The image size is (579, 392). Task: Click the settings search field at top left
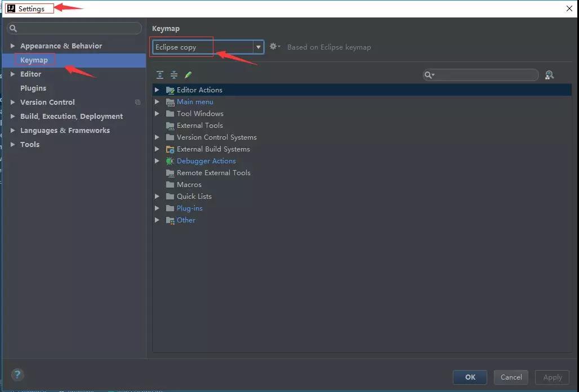(x=73, y=28)
